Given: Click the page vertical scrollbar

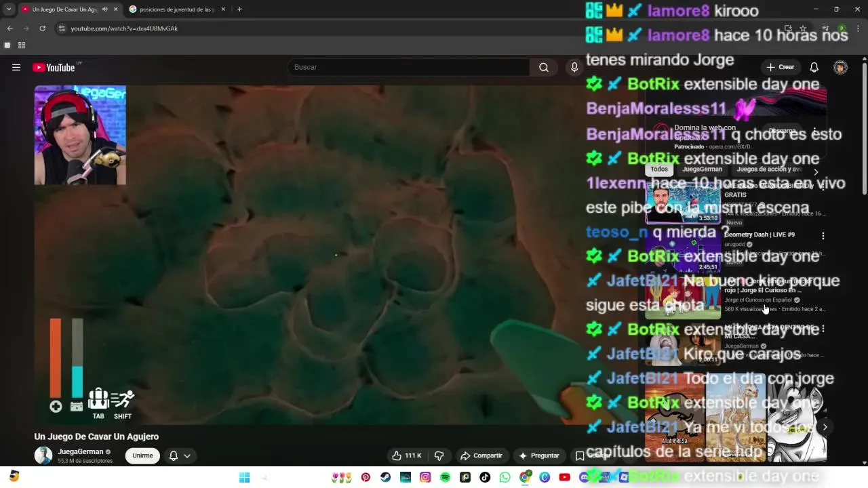Looking at the screenshot, I should (865, 129).
